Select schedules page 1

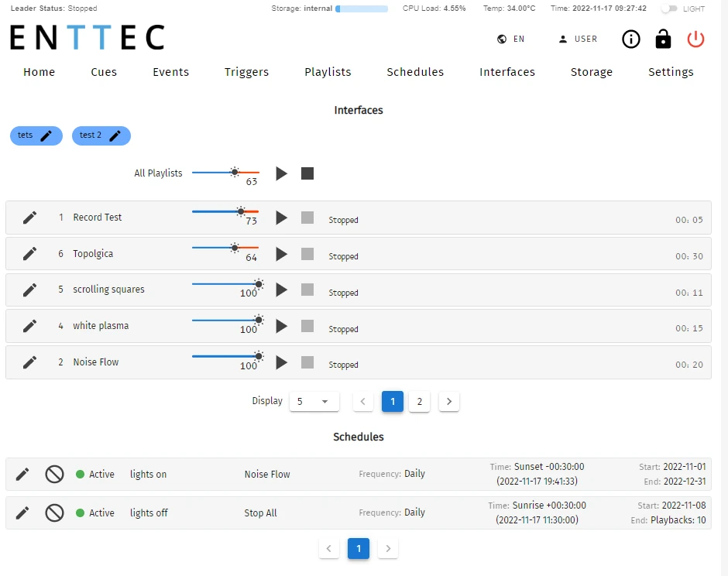click(x=359, y=549)
